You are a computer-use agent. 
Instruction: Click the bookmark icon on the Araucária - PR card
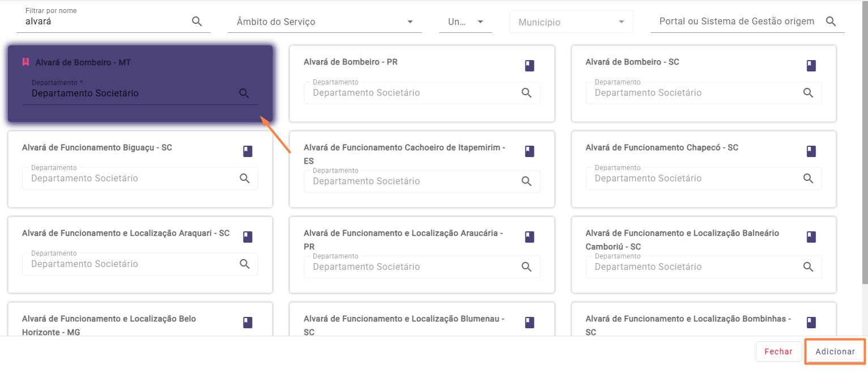click(529, 237)
